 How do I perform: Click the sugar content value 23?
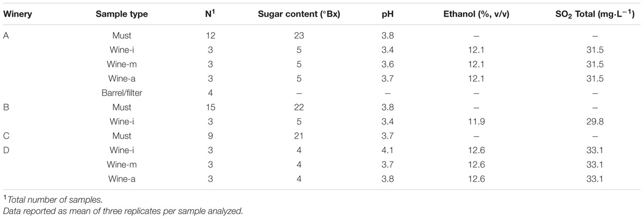coord(300,35)
